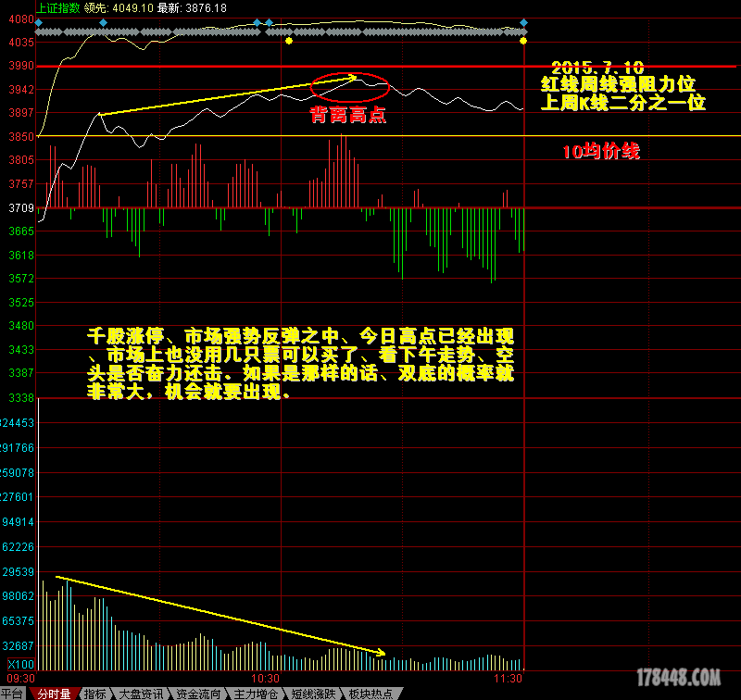Viewport: 741px width, 700px height.
Task: Click the 98062 volume axis label
Action: [18, 596]
